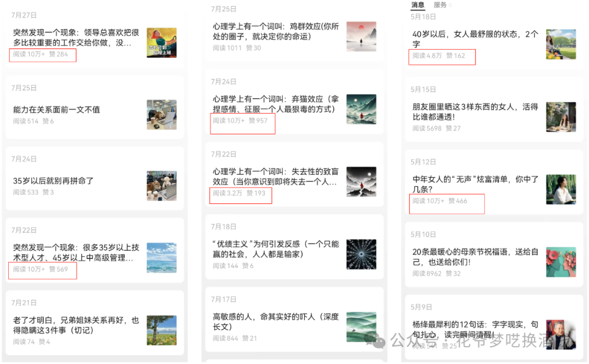Open the article about 朋友圈里晒这3样东西的女人
This screenshot has height=364, width=589.
475,112
